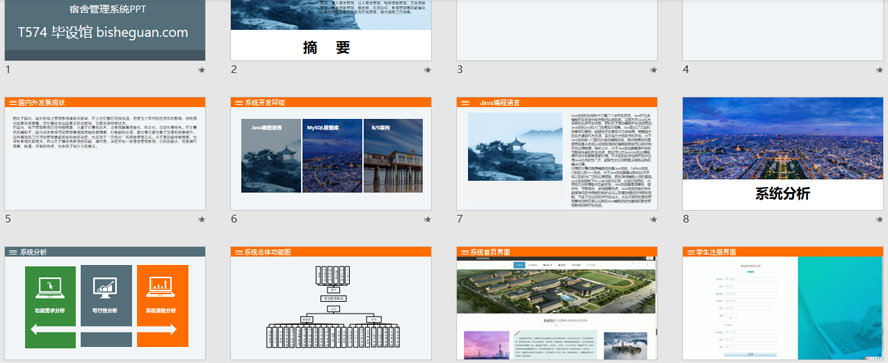Viewport: 888px width, 363px height.
Task: Select the Java编程语言 slide thumbnail
Action: [557, 153]
